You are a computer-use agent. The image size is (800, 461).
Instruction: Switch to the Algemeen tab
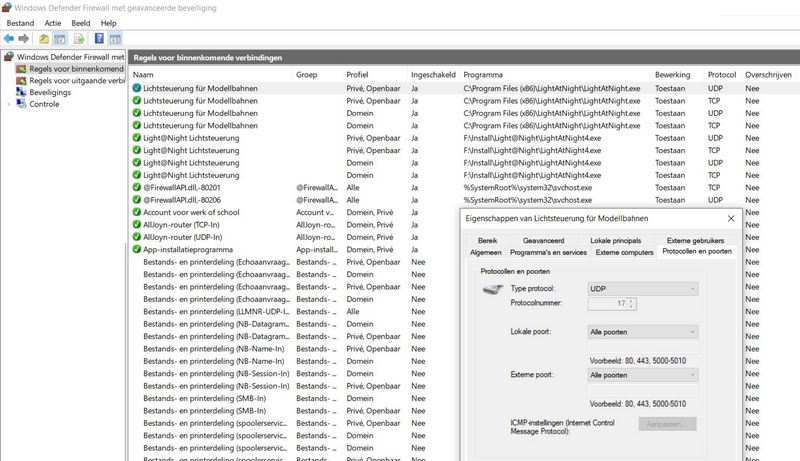tap(486, 252)
